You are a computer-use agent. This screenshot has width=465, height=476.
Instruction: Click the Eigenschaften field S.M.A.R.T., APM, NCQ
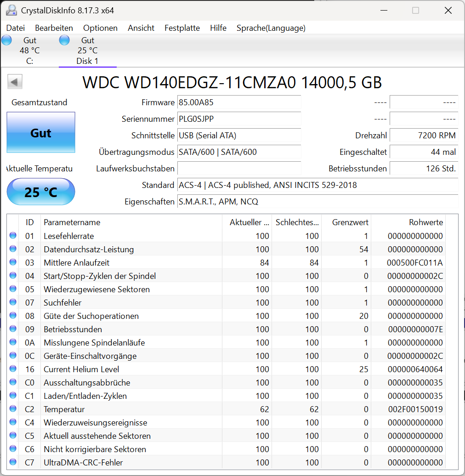318,202
